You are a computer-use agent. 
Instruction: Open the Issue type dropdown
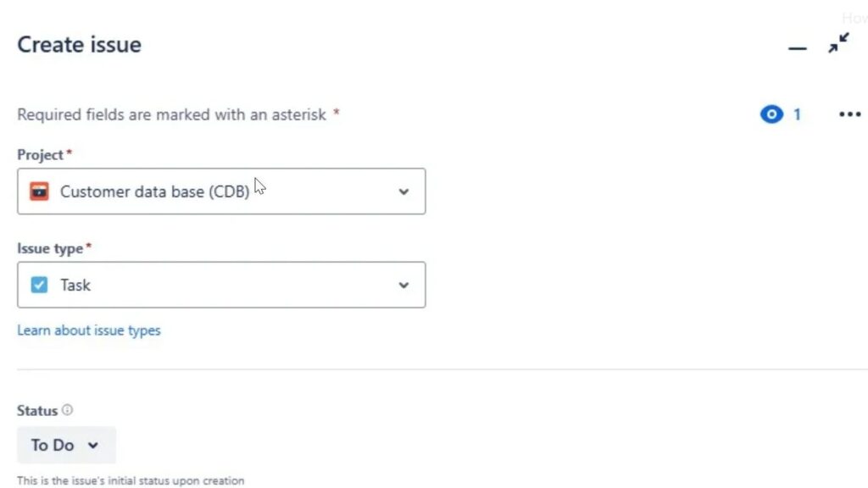pyautogui.click(x=220, y=285)
